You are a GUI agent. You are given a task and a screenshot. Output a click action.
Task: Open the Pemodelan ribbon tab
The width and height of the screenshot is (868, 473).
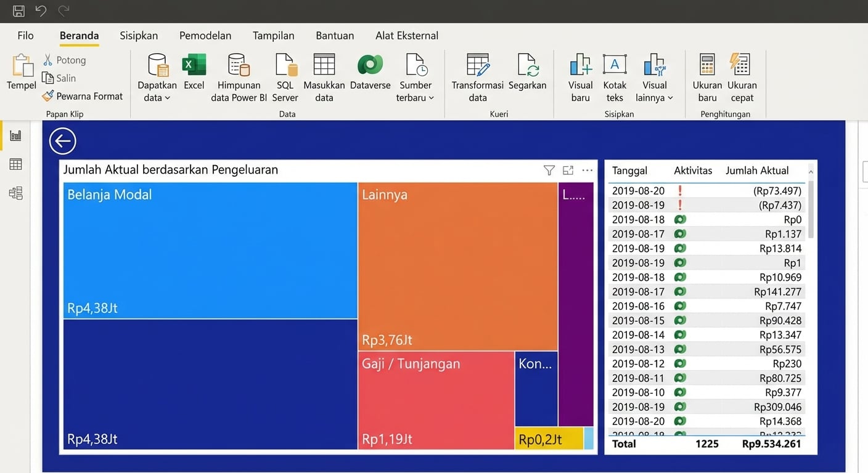[205, 35]
